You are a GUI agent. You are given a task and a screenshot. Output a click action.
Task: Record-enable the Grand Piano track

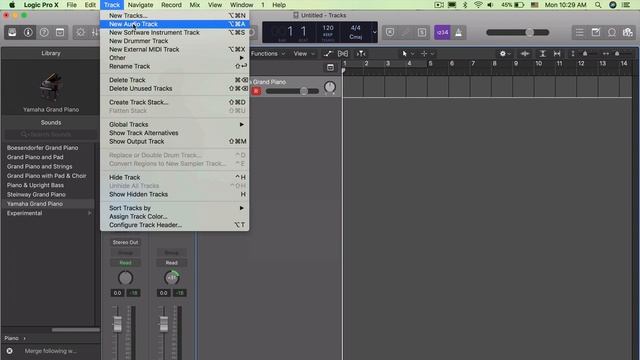pos(256,91)
